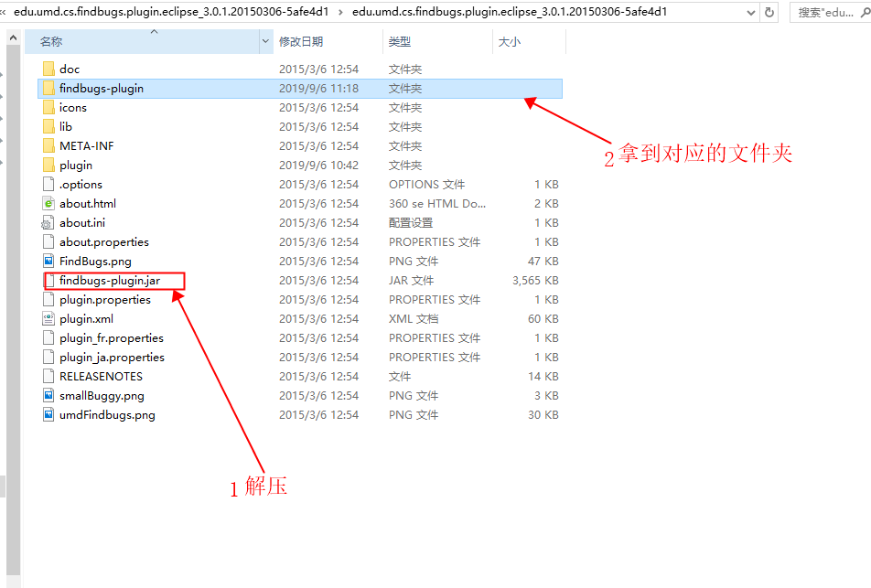Select the META-INF folder icon
871x588 pixels.
pyautogui.click(x=48, y=146)
